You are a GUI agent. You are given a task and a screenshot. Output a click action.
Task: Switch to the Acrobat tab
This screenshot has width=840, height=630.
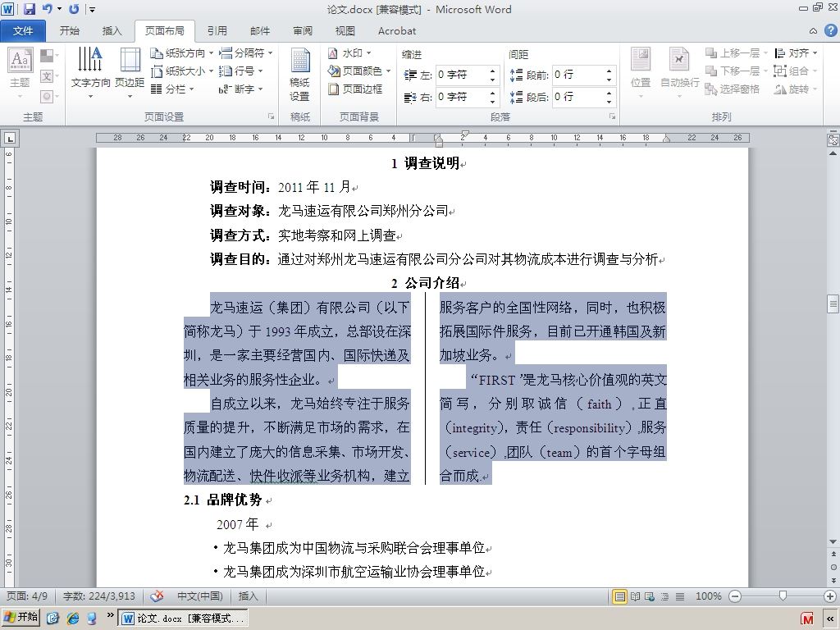397,31
